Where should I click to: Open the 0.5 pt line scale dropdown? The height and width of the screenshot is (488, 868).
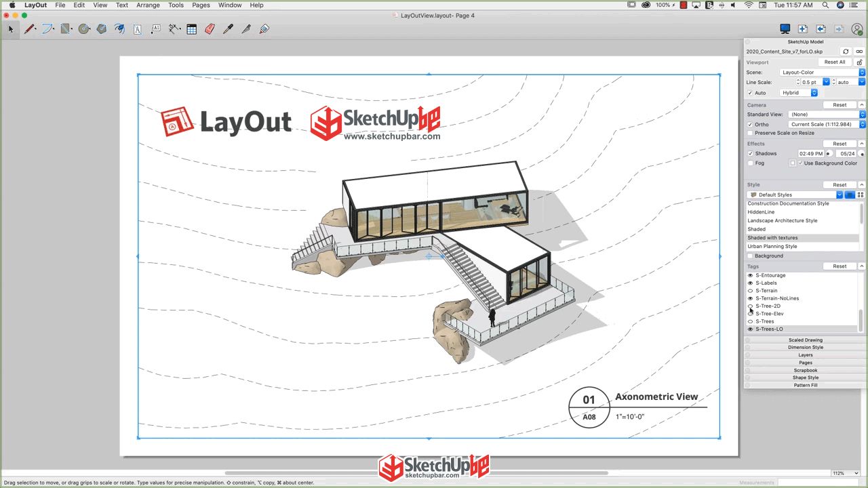click(x=826, y=82)
